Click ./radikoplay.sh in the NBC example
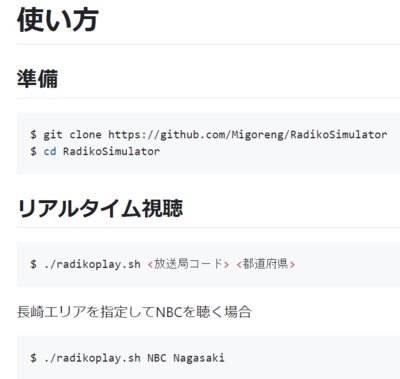 click(x=92, y=358)
